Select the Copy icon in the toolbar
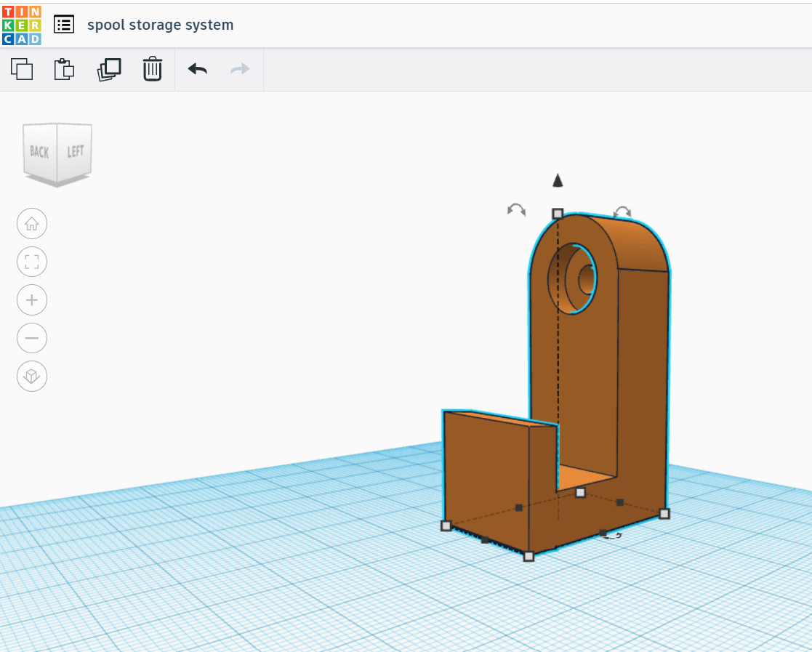The image size is (812, 652). pyautogui.click(x=21, y=69)
